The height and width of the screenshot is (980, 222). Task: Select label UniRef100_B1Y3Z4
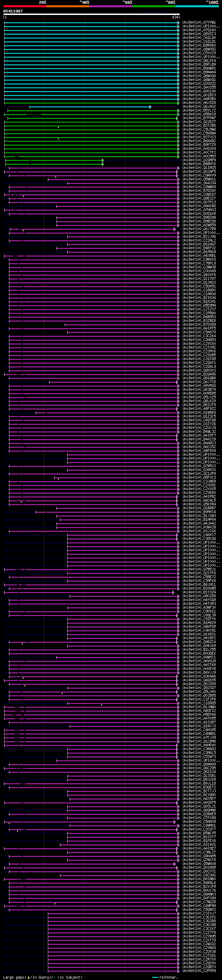(199, 592)
